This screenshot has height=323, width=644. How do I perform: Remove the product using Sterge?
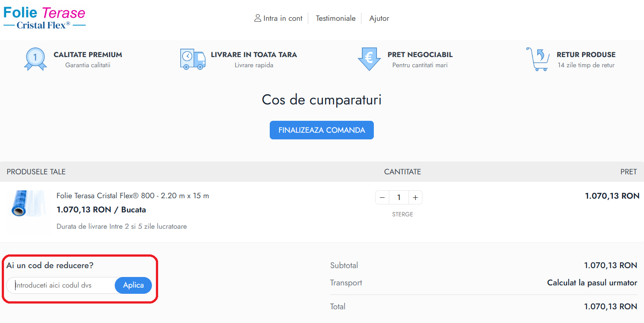402,214
